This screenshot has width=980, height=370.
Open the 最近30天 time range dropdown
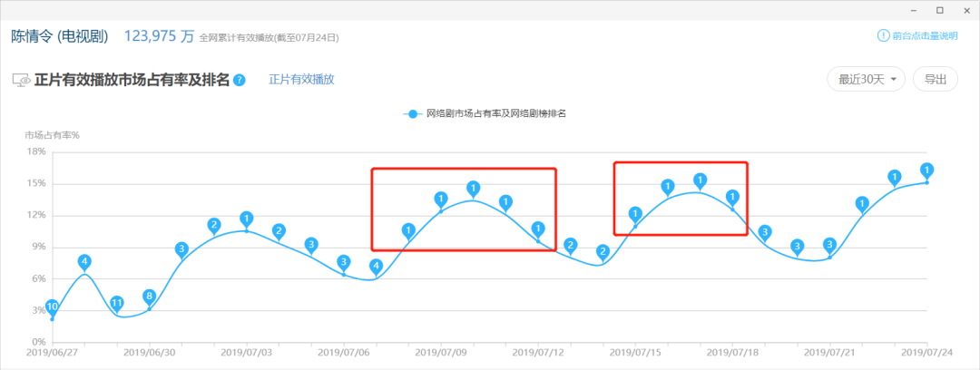click(x=867, y=79)
